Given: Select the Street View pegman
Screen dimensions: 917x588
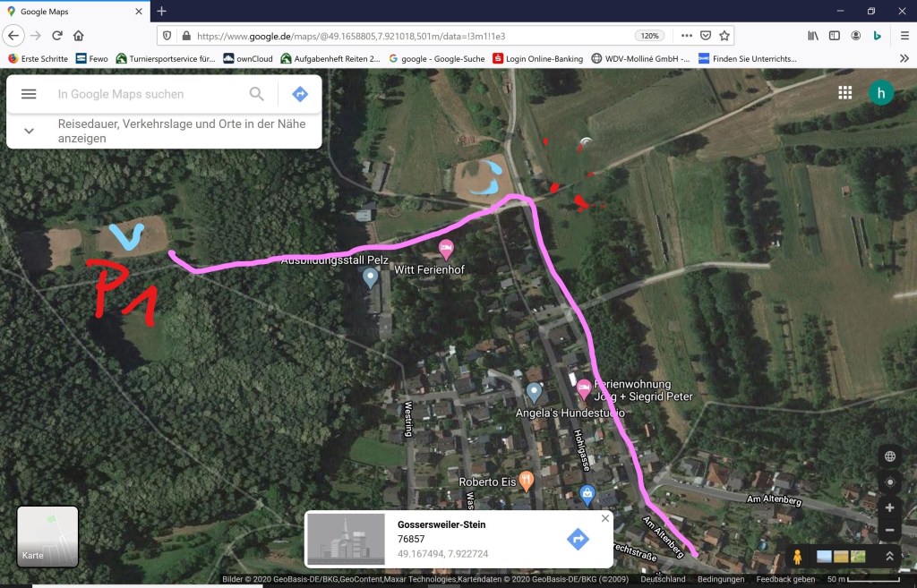Looking at the screenshot, I should tap(797, 557).
